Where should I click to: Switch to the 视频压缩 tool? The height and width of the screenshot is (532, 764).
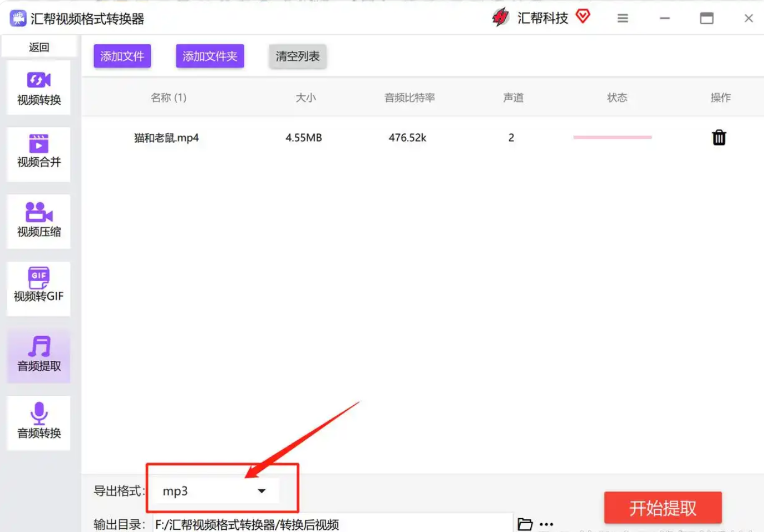click(x=38, y=221)
